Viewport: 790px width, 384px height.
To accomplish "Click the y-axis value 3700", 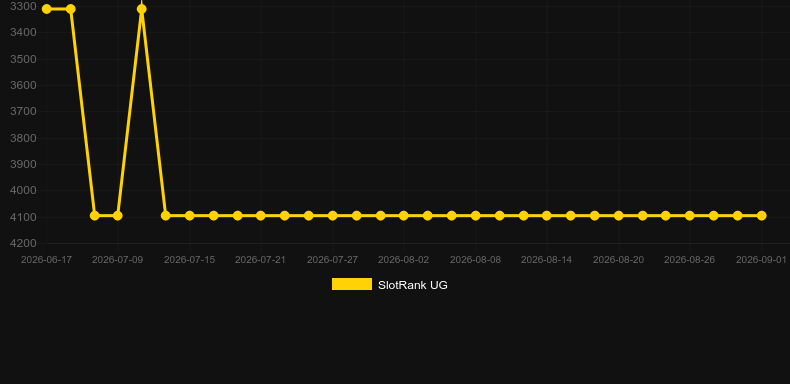I will [23, 111].
